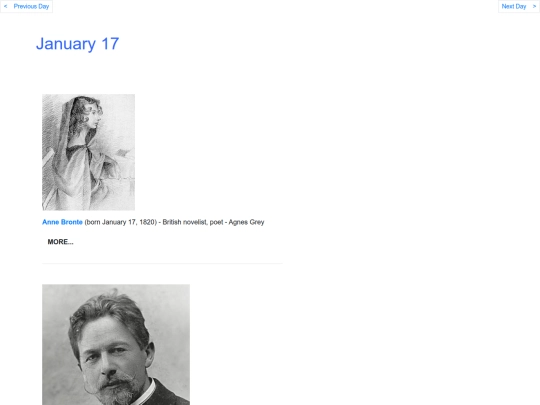Open the Next Day page
540x405 pixels.
pyautogui.click(x=519, y=6)
